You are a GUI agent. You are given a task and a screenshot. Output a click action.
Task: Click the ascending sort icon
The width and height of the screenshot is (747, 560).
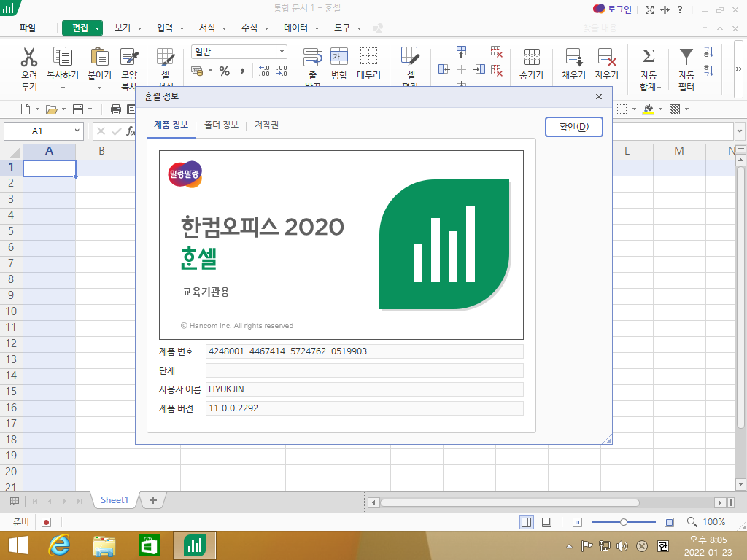[709, 52]
